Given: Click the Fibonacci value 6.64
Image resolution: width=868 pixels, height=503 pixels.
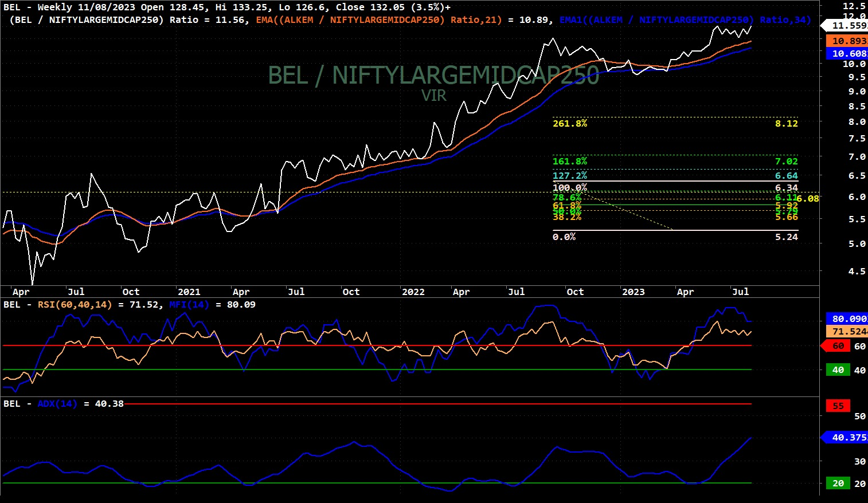Looking at the screenshot, I should pyautogui.click(x=787, y=175).
